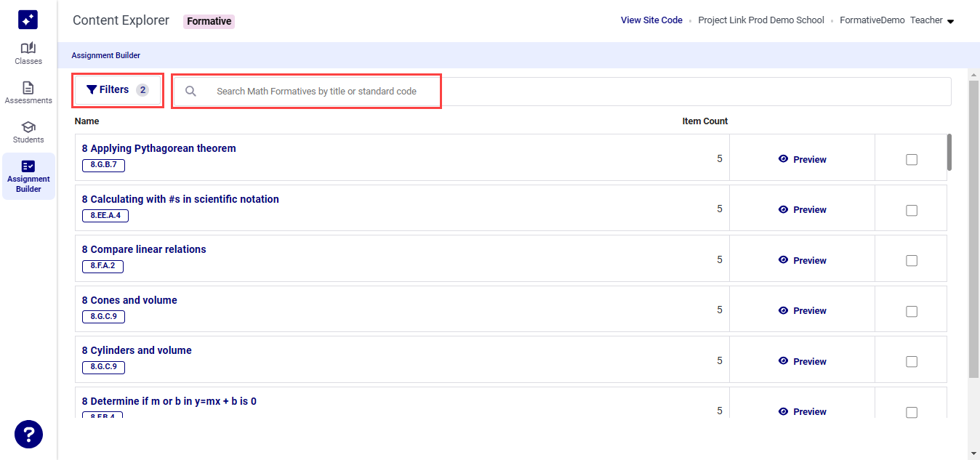Select the Assessments sidebar icon
The width and height of the screenshot is (980, 460).
pyautogui.click(x=28, y=91)
